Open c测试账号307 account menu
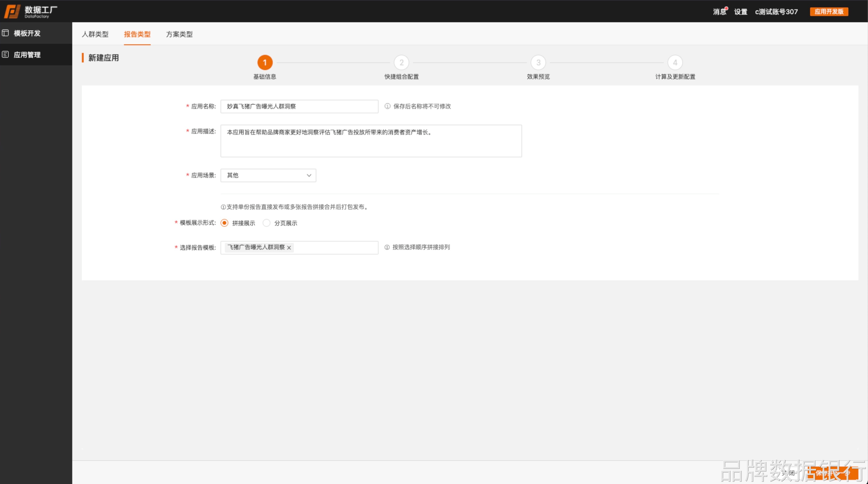 [x=776, y=12]
